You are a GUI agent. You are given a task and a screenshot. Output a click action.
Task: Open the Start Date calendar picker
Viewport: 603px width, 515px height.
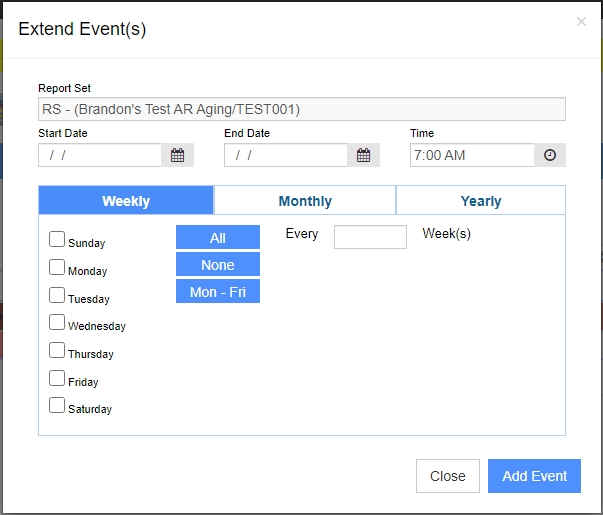[177, 155]
